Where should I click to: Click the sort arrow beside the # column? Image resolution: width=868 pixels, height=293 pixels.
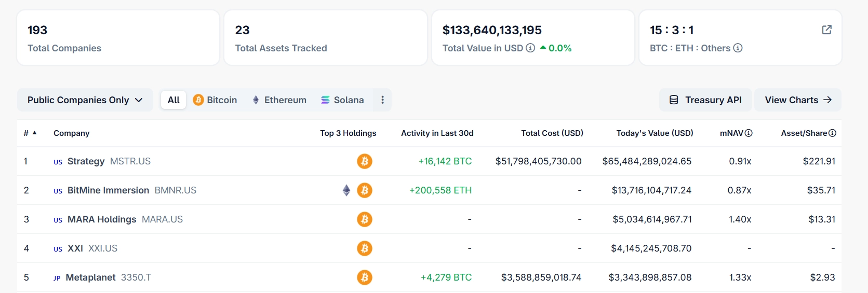coord(34,133)
